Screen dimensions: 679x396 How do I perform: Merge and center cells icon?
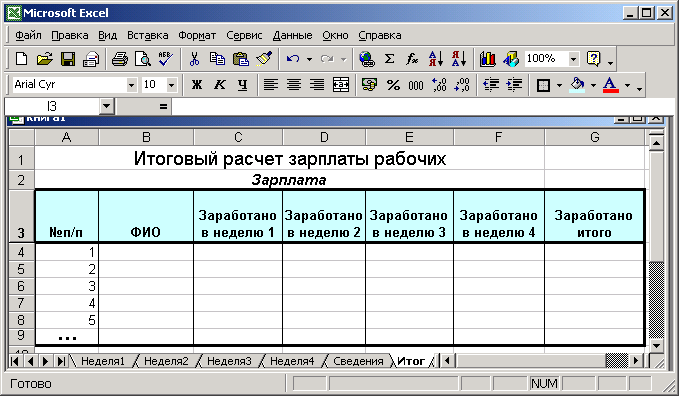(x=341, y=84)
